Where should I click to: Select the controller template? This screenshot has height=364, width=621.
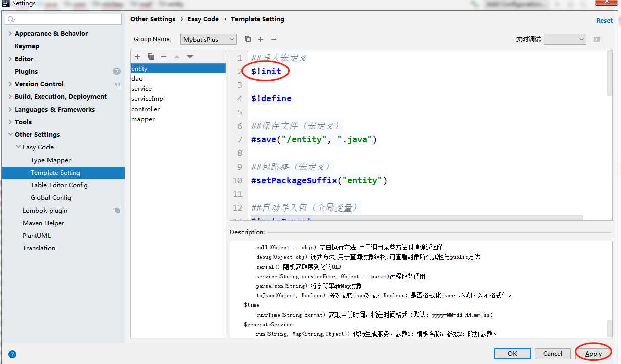coord(178,109)
